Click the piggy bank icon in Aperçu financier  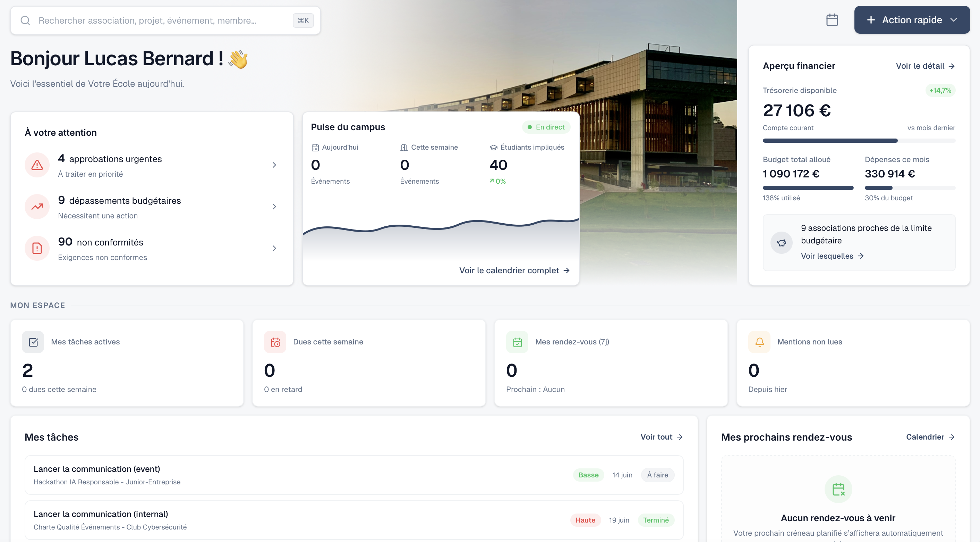(782, 243)
